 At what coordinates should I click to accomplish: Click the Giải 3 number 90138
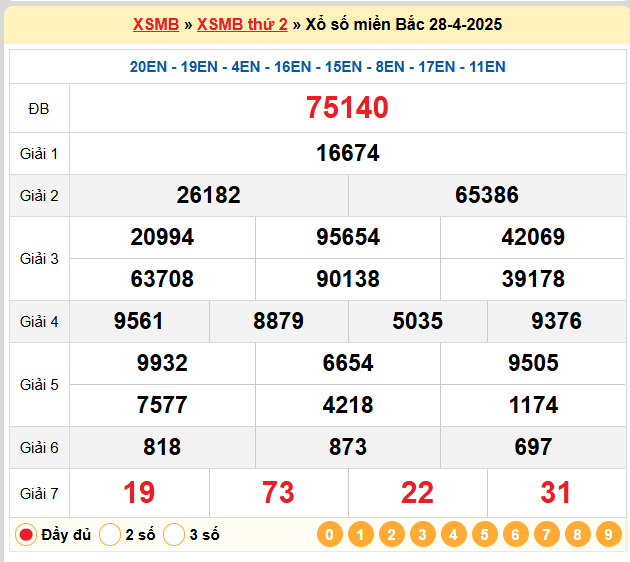click(348, 279)
